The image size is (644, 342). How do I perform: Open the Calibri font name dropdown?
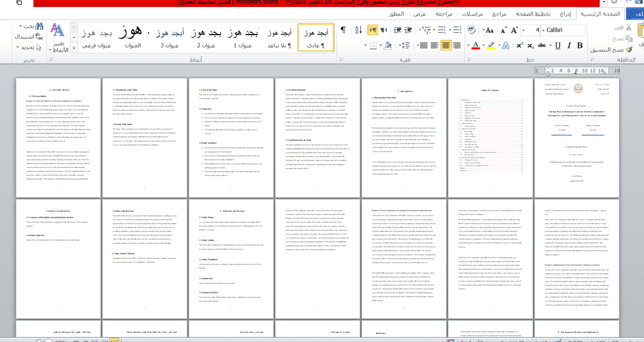(543, 30)
